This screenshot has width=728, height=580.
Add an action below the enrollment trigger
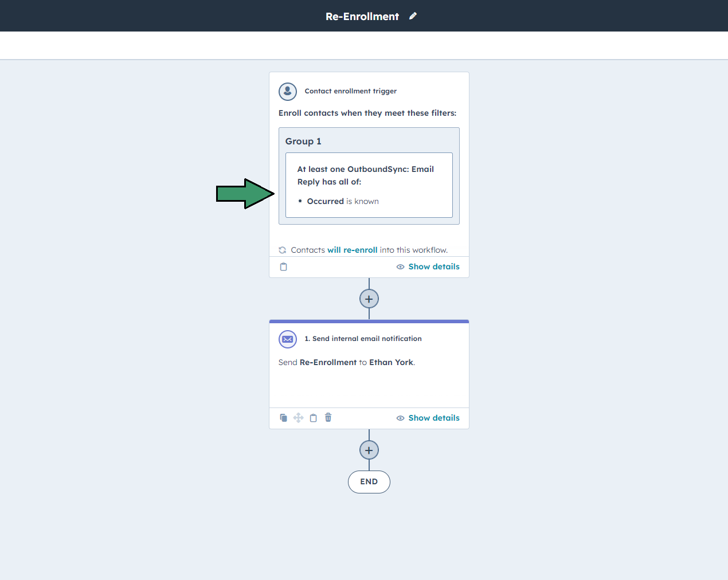coord(369,299)
